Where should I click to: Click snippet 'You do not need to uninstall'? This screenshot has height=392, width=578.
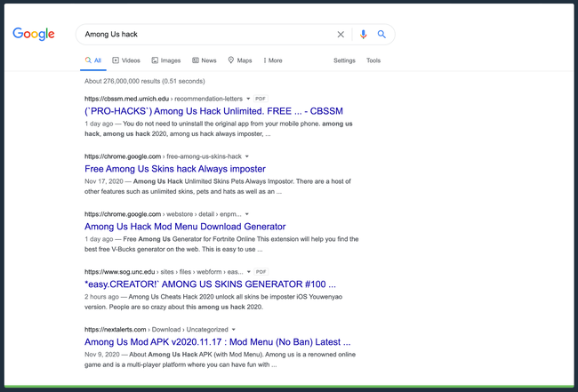[x=218, y=129]
